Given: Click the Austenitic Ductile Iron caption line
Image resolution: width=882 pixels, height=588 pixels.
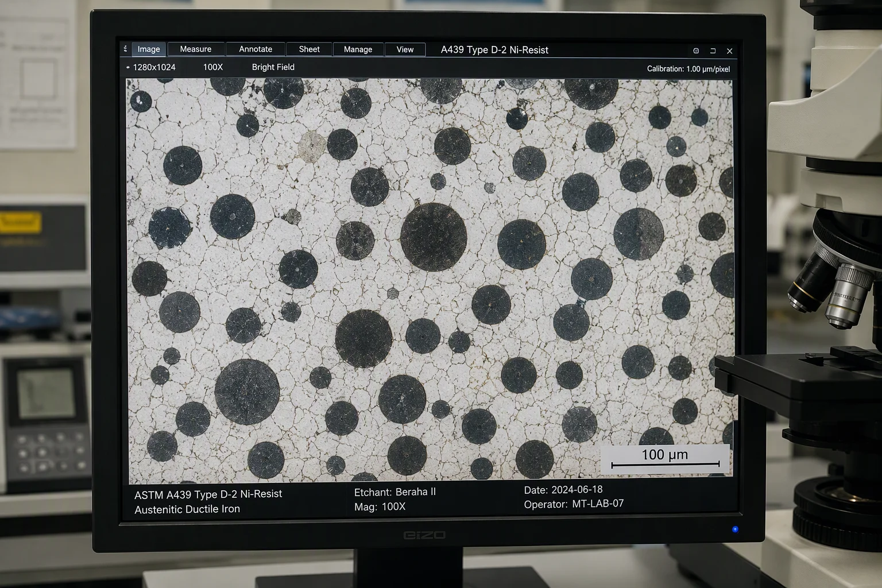Looking at the screenshot, I should 187,509.
